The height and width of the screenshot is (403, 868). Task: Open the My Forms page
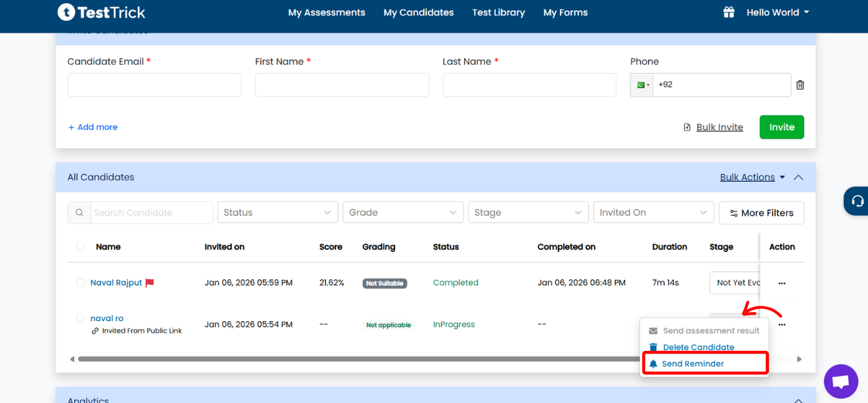[566, 12]
